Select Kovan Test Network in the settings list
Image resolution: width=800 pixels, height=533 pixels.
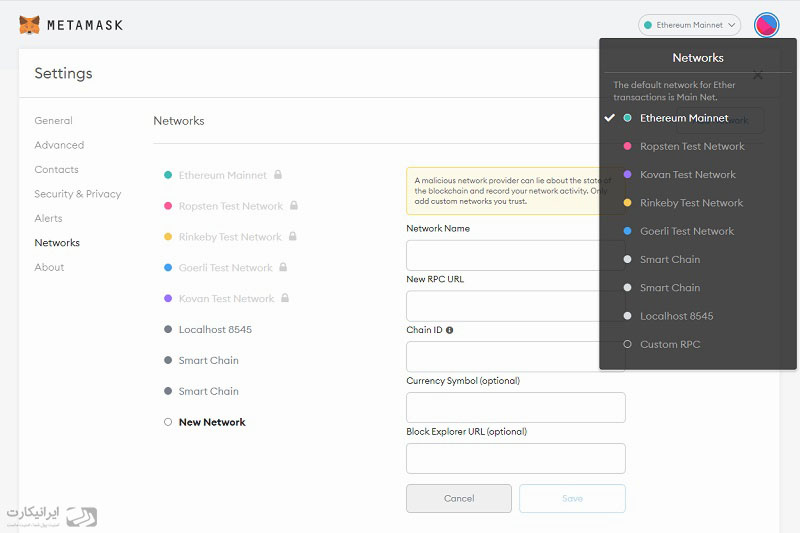tap(227, 298)
